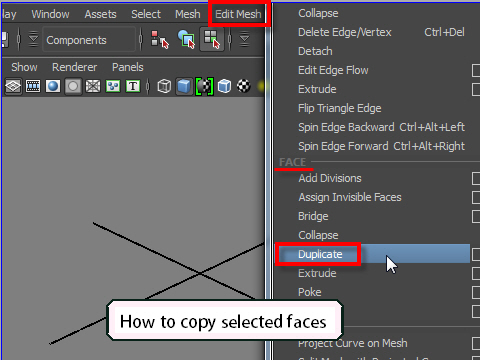The height and width of the screenshot is (360, 480).
Task: Open the Window menu
Action: (x=50, y=14)
